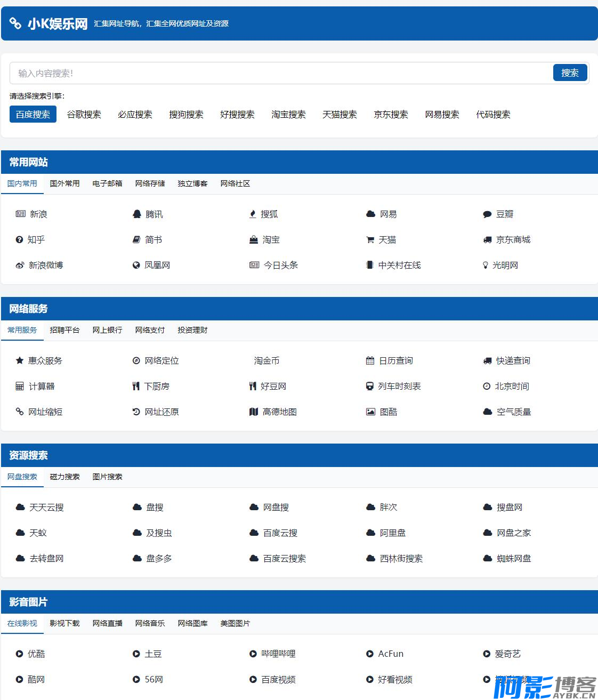
Task: Open the 国外常用 tab
Action: (x=64, y=183)
